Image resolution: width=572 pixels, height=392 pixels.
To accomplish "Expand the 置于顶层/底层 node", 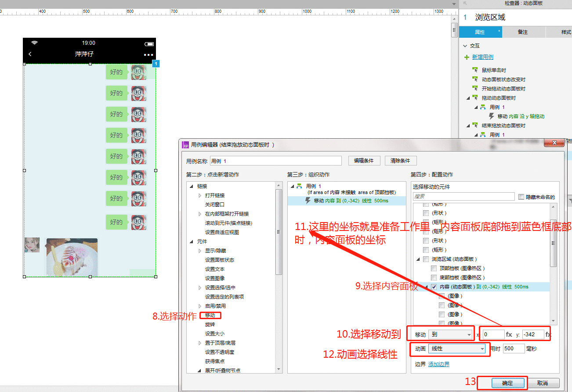I will (x=200, y=343).
